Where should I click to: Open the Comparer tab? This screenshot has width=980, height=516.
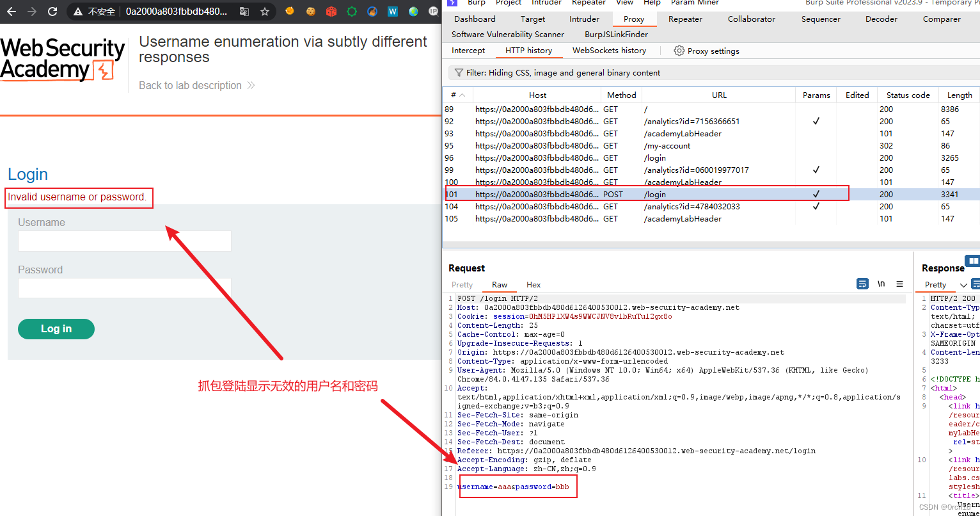tap(942, 19)
